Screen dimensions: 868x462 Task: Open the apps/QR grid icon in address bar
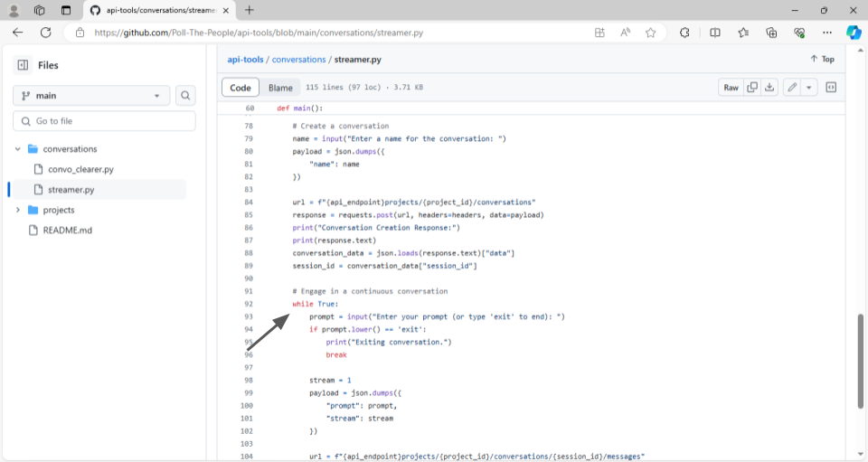pos(599,33)
